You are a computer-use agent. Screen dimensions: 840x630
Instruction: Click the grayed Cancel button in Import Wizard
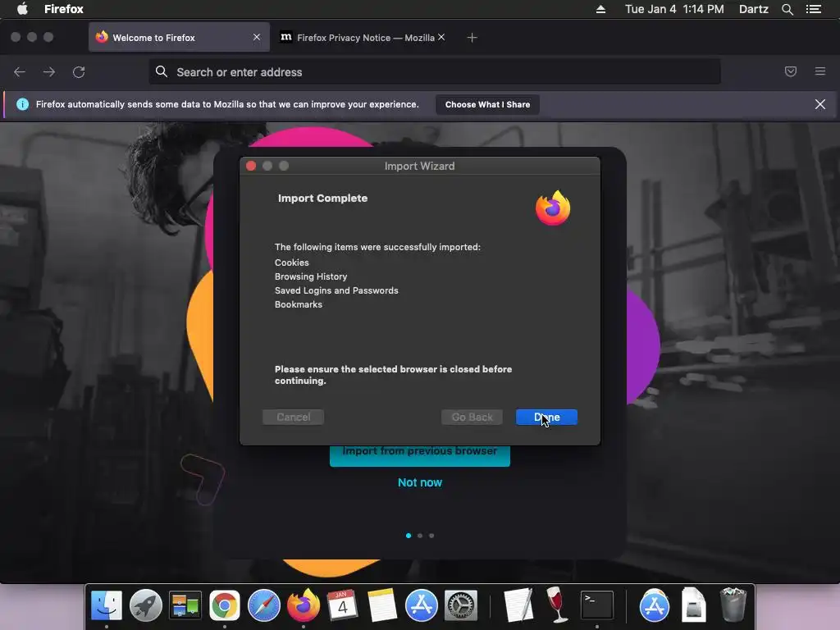[293, 417]
